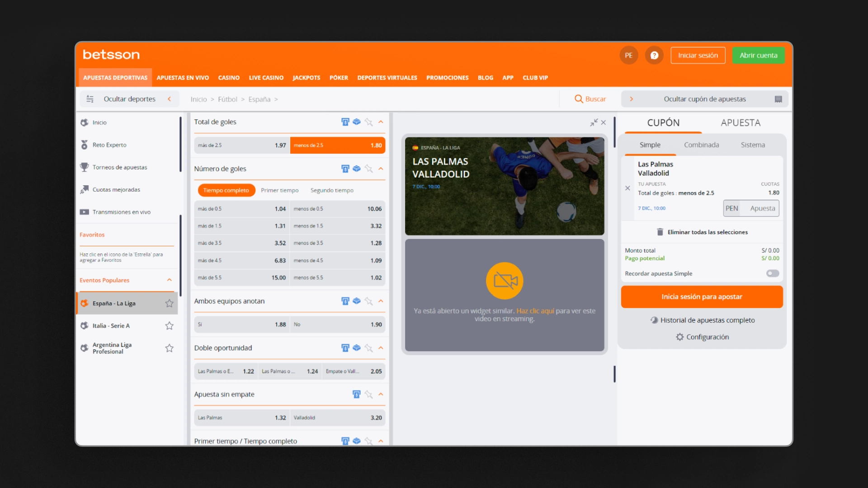The image size is (868, 488).
Task: Click the statistics icon for Número de goles
Action: pos(345,169)
